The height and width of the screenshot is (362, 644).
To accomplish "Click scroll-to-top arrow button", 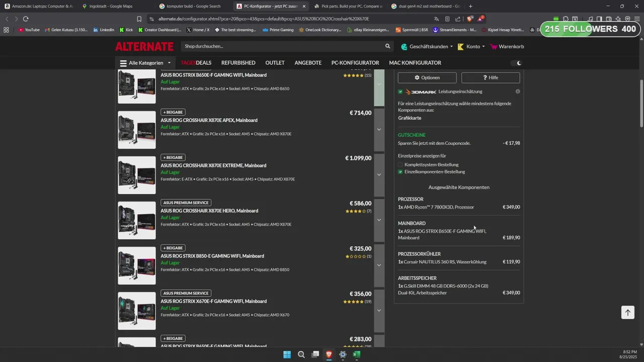I will [627, 312].
